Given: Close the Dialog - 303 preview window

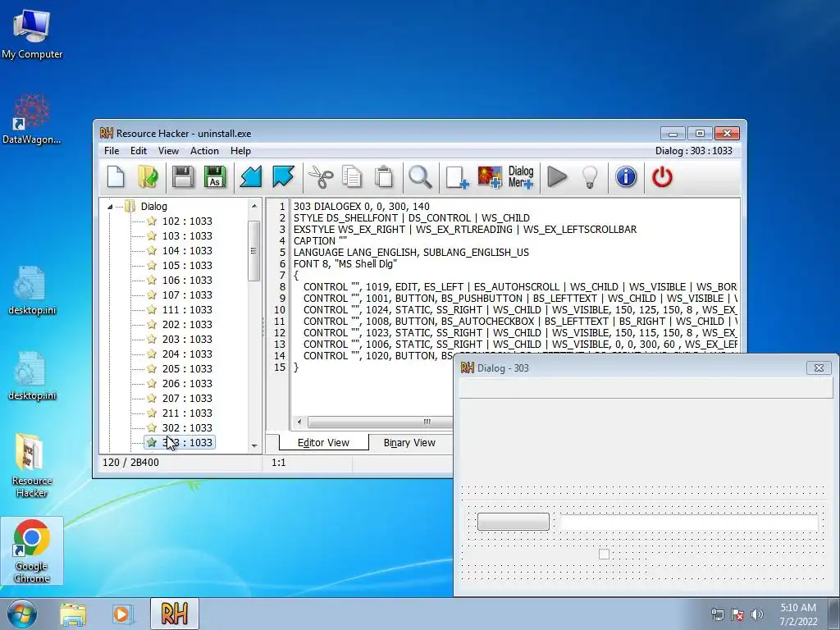Looking at the screenshot, I should [x=819, y=368].
